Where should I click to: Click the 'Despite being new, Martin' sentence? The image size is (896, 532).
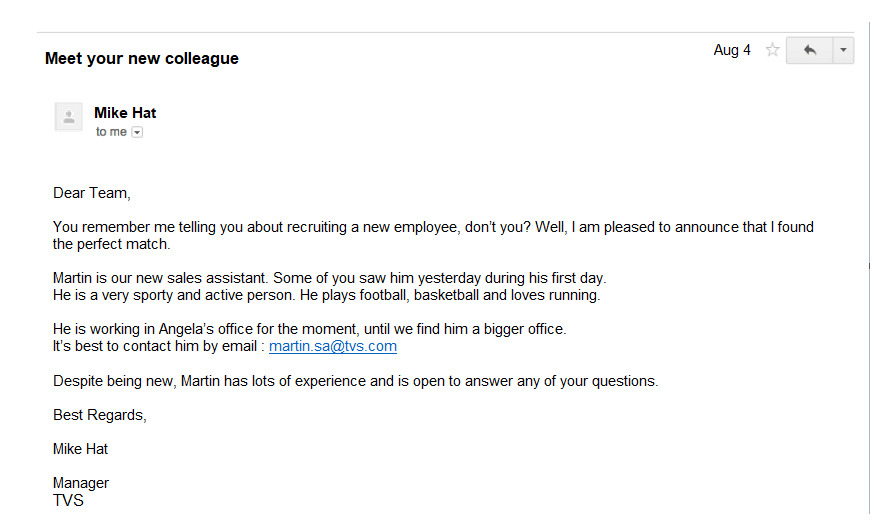355,381
